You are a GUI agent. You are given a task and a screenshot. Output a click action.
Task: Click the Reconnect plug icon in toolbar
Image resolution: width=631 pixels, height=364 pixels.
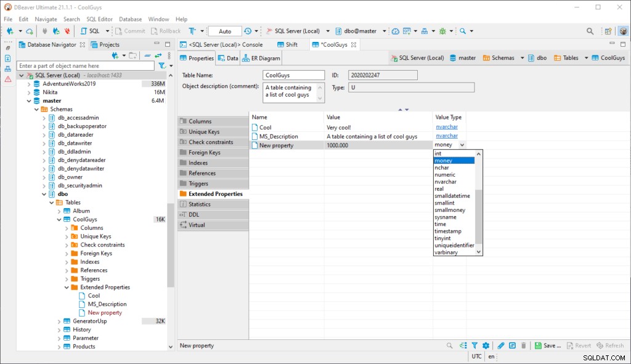[x=56, y=31]
